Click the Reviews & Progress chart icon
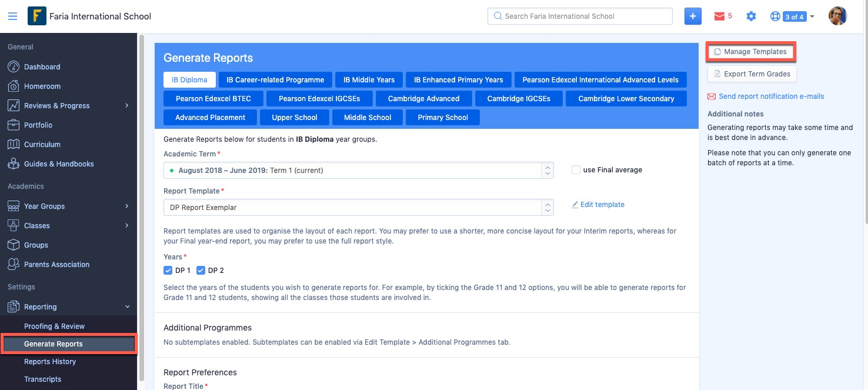This screenshot has height=390, width=868. [x=14, y=105]
